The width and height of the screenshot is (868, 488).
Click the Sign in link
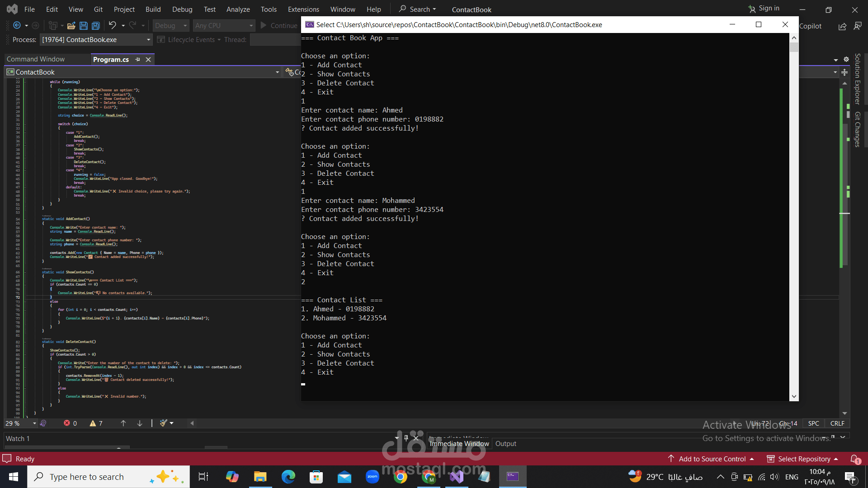(x=768, y=8)
